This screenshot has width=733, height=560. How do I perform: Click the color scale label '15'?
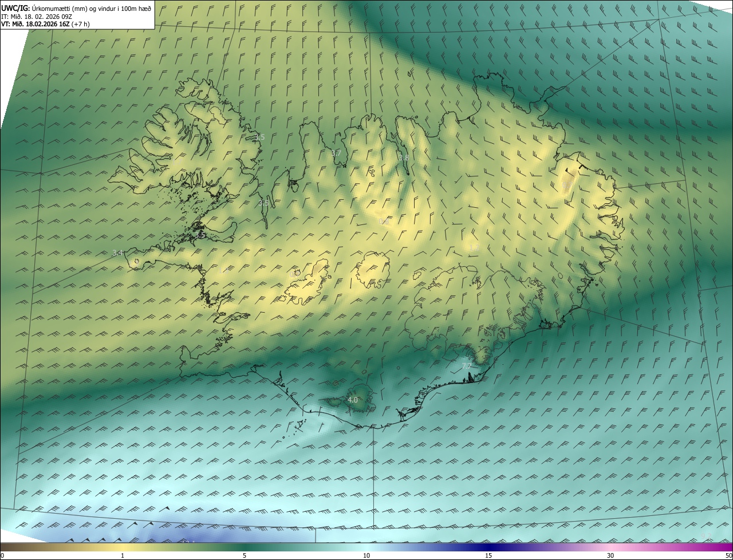click(x=488, y=555)
